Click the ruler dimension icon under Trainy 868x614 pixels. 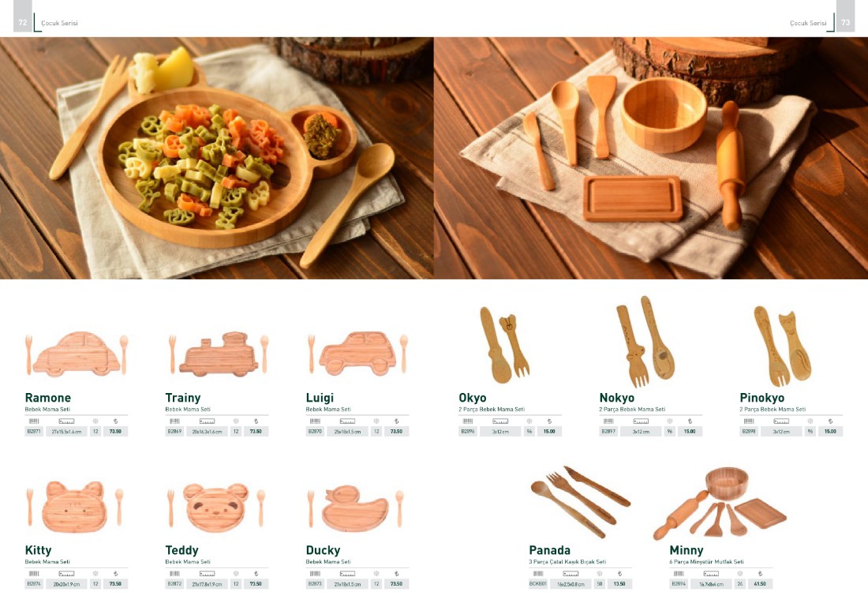click(x=207, y=421)
